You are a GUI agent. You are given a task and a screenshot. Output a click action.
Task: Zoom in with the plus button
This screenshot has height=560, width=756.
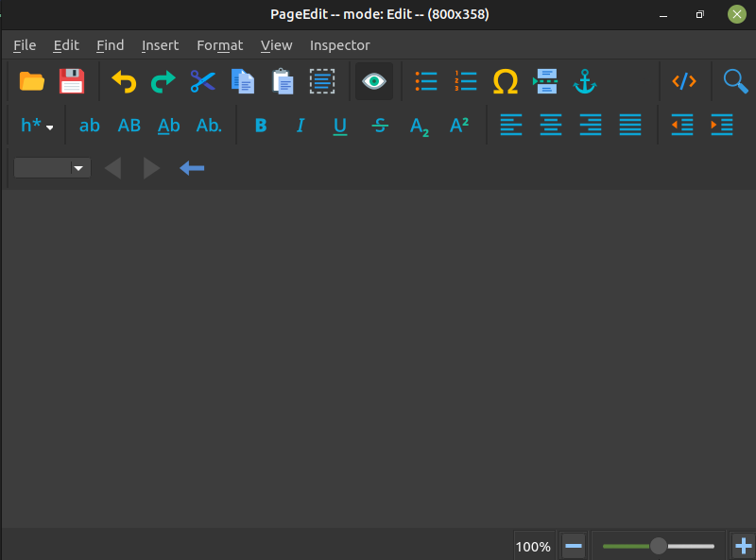point(743,546)
